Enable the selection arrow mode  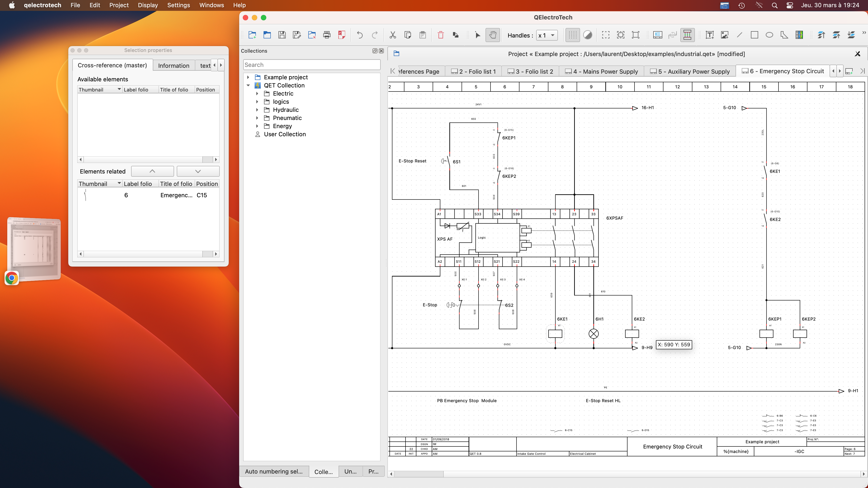click(477, 35)
